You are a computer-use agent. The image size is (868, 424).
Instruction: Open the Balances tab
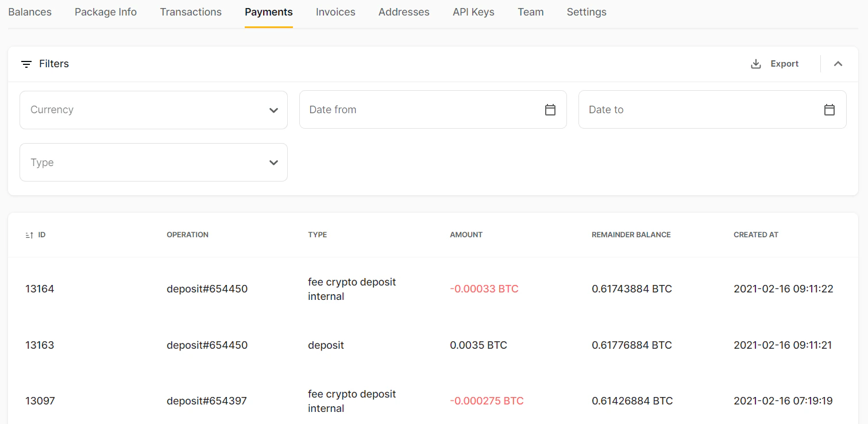pyautogui.click(x=30, y=12)
